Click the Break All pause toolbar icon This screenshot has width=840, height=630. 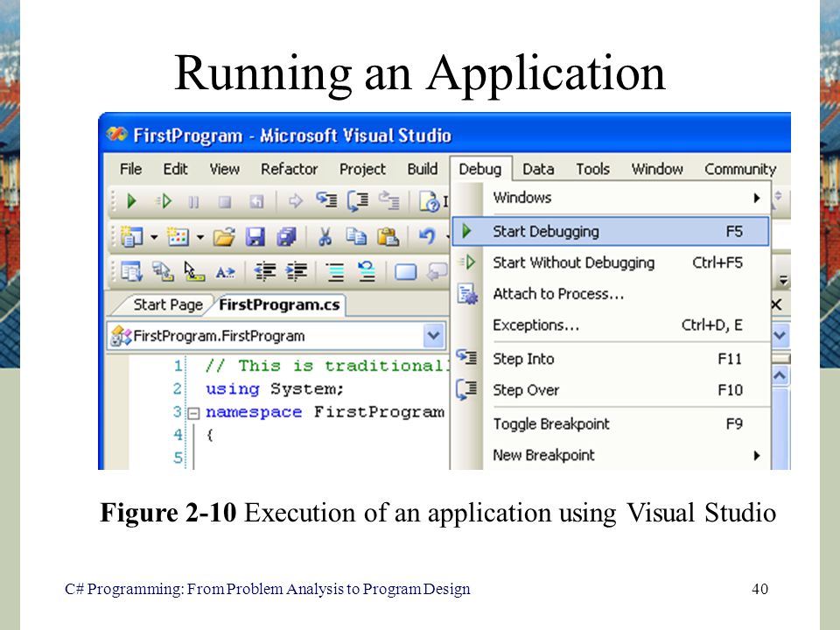pyautogui.click(x=194, y=202)
